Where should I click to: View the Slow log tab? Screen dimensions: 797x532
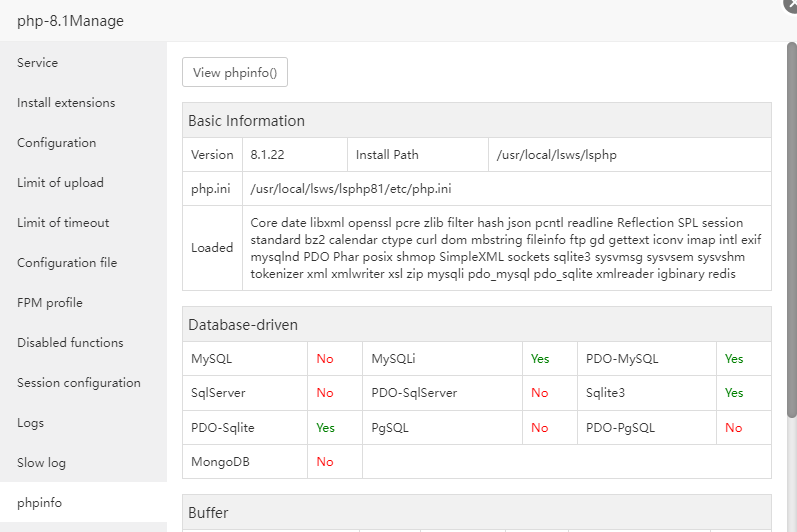(x=41, y=463)
